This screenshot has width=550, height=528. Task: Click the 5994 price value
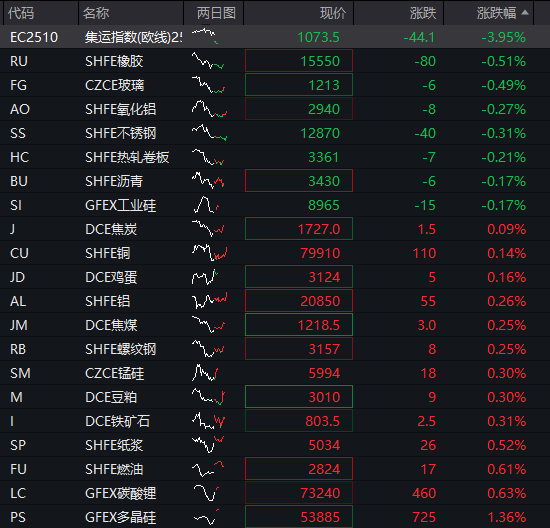(x=324, y=373)
